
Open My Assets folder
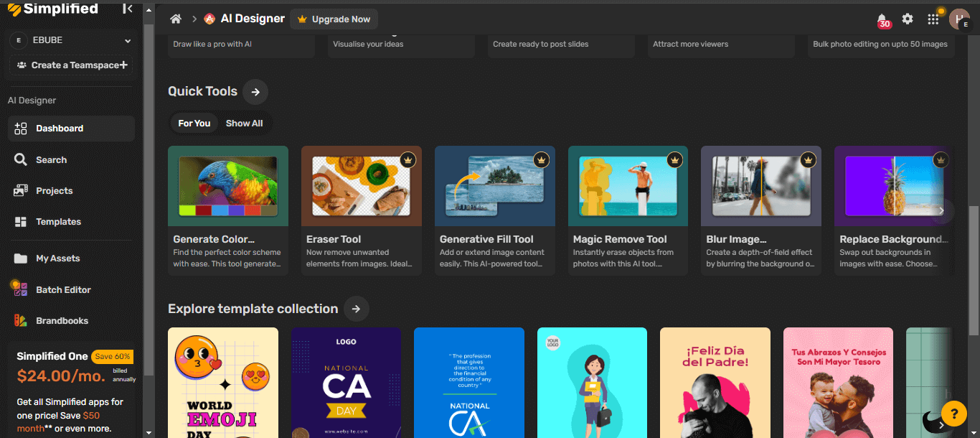(57, 258)
